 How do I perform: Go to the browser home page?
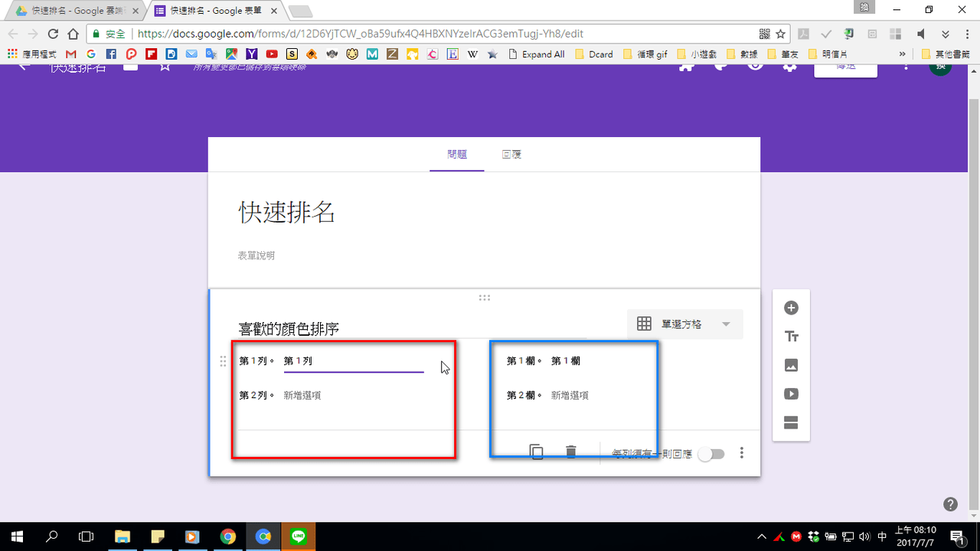pos(73,34)
